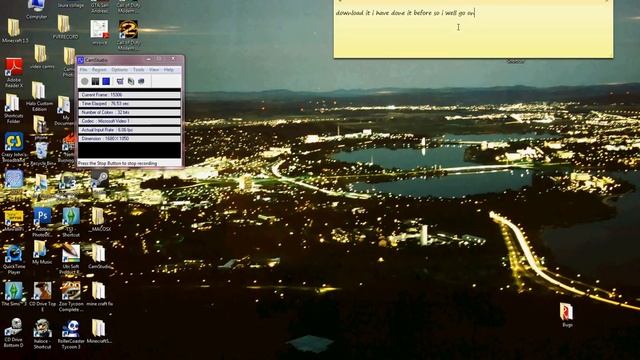The width and height of the screenshot is (640, 360).
Task: Open the Help menu in CamStudio
Action: (169, 70)
